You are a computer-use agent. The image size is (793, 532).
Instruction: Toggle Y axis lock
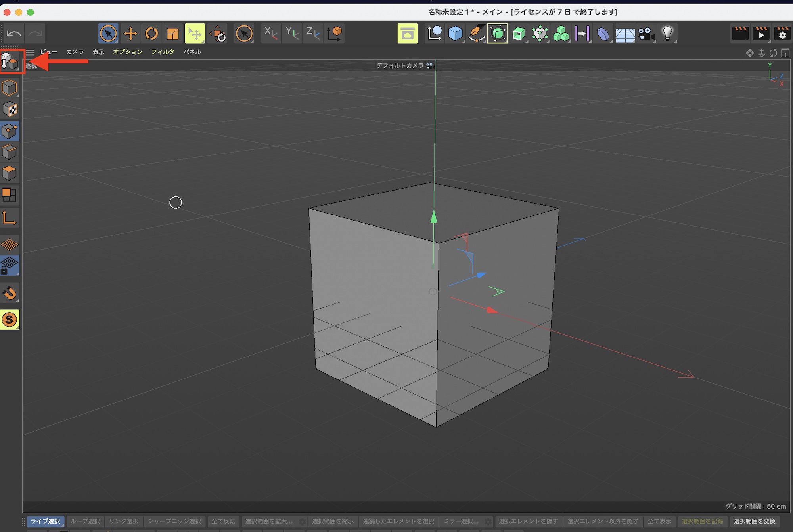click(x=292, y=34)
